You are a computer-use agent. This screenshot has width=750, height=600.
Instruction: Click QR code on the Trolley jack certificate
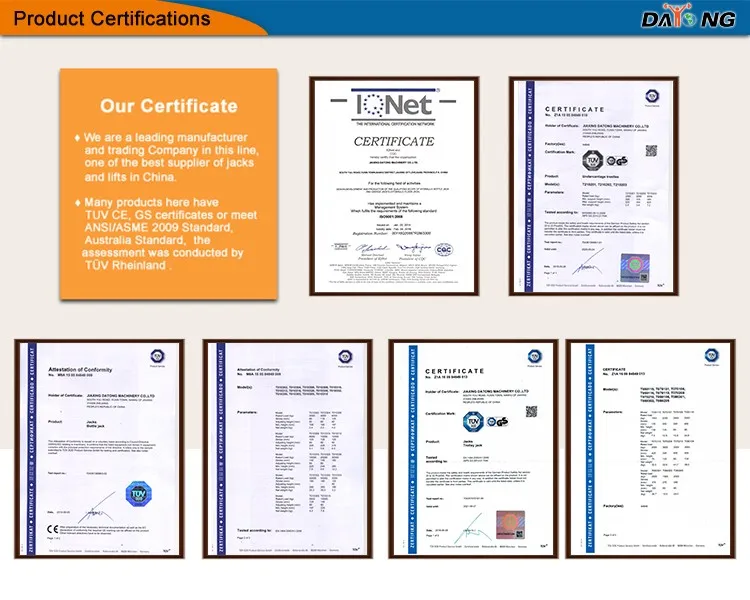[x=531, y=411]
